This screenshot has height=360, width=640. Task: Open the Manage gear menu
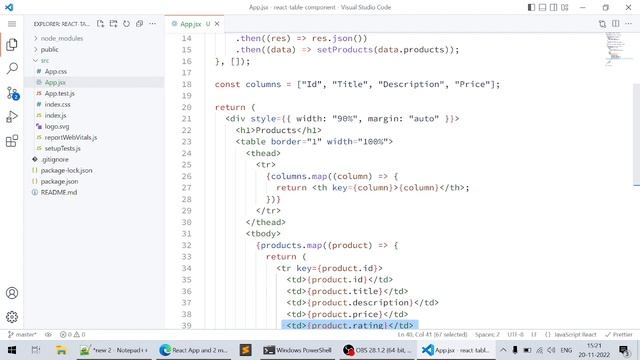(12, 317)
